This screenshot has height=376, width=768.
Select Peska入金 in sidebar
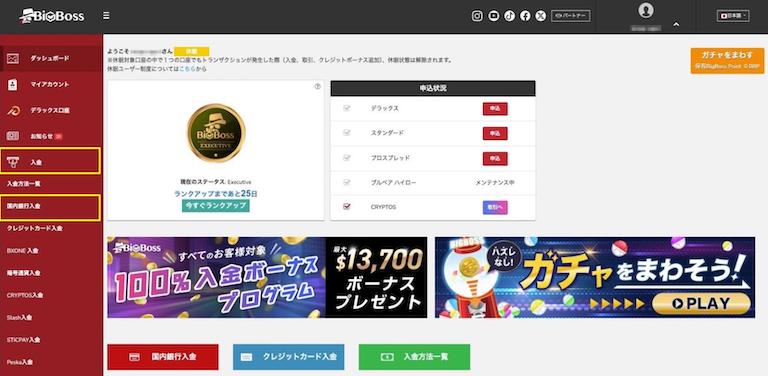click(20, 362)
